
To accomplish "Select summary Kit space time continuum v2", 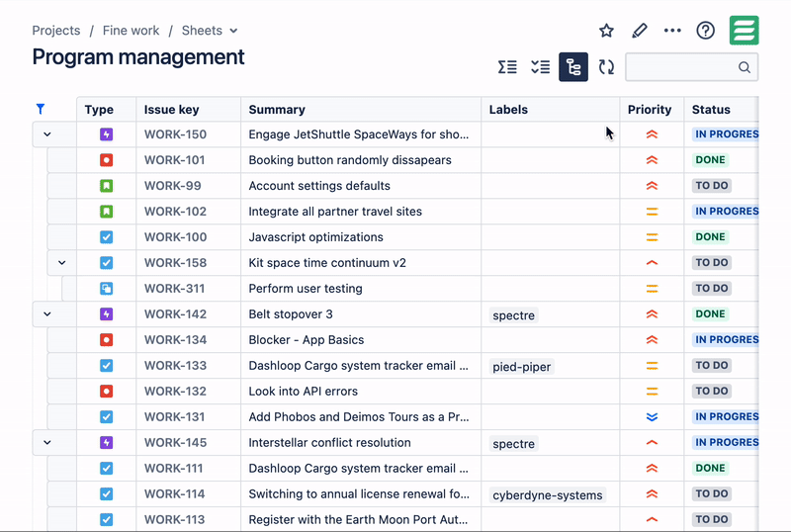I will click(327, 263).
